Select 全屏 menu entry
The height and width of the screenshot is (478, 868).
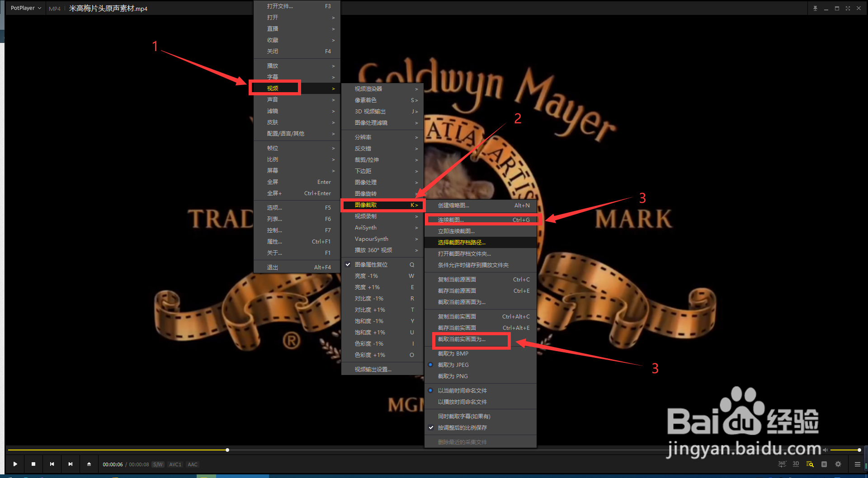(x=297, y=182)
